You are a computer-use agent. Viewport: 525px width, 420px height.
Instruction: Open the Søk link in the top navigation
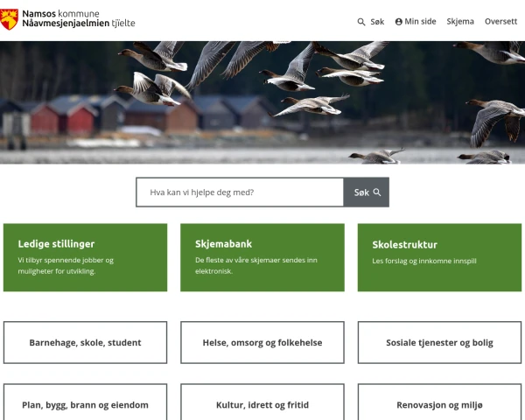tap(371, 22)
